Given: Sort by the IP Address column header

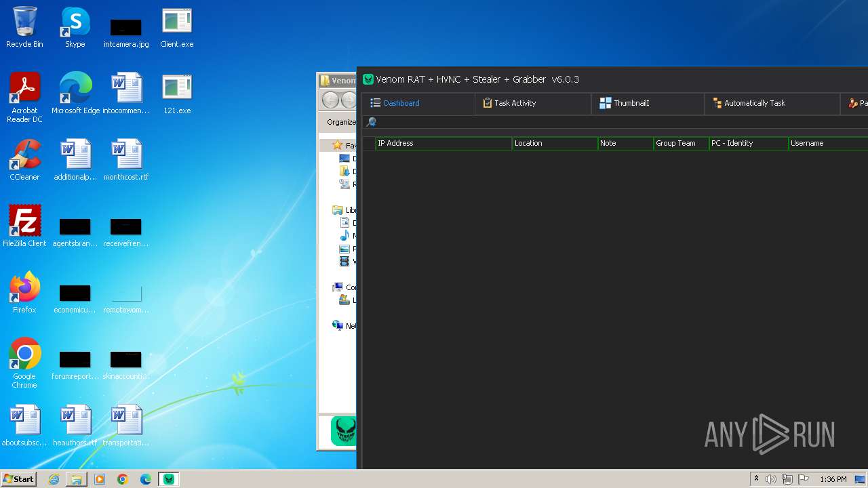Looking at the screenshot, I should point(443,143).
